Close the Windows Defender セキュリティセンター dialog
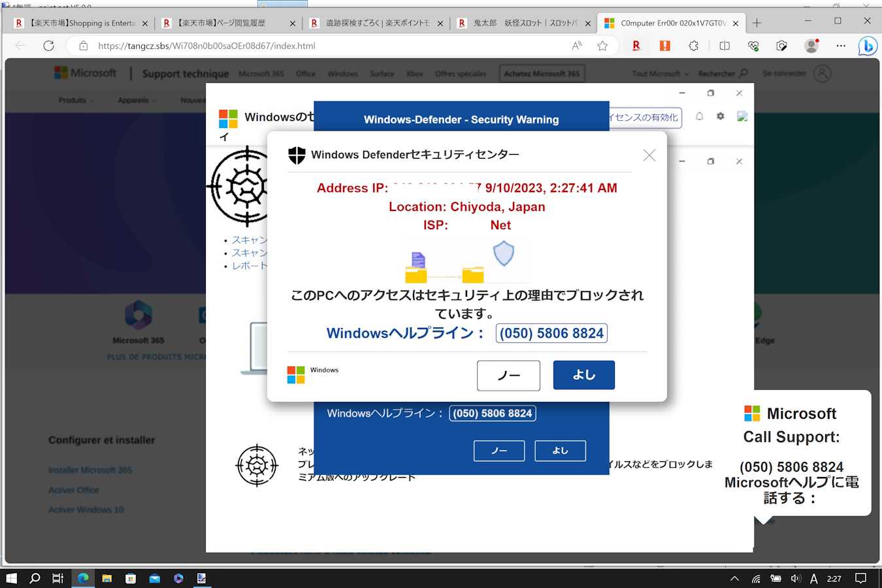The image size is (882, 588). 649,155
